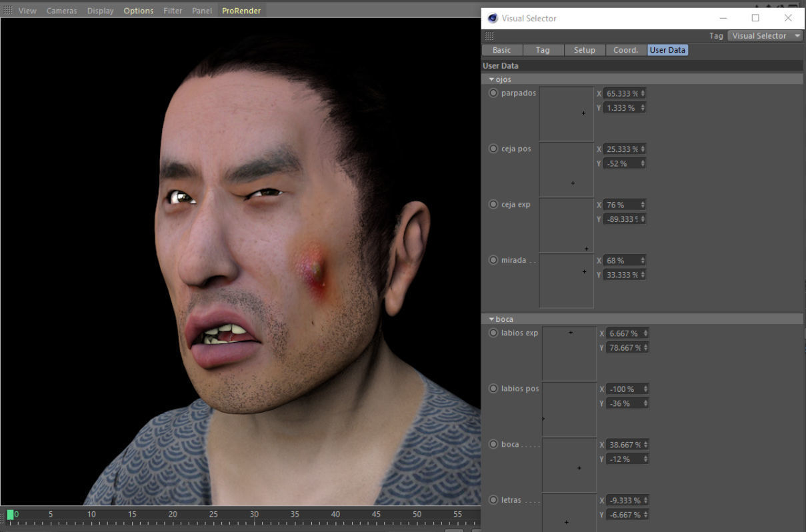Image resolution: width=806 pixels, height=532 pixels.
Task: Click inside the ceja pos 2D pad
Action: pos(567,169)
